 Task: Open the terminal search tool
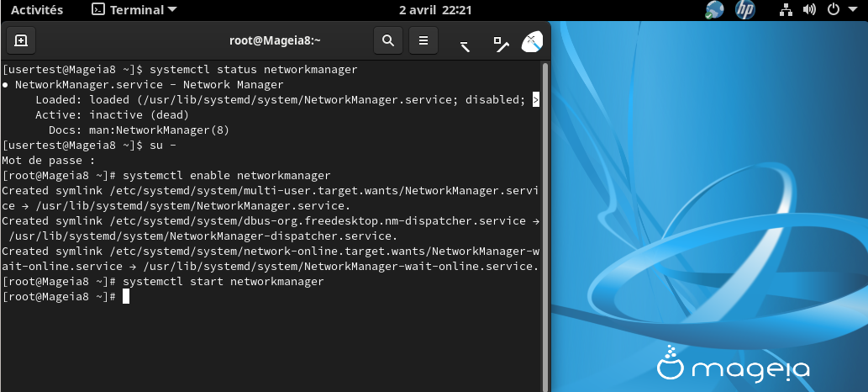coord(388,40)
